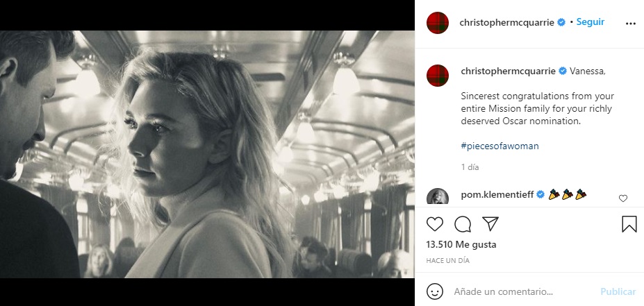The height and width of the screenshot is (306, 644).
Task: Open the comment bubble icon
Action: coord(463,224)
